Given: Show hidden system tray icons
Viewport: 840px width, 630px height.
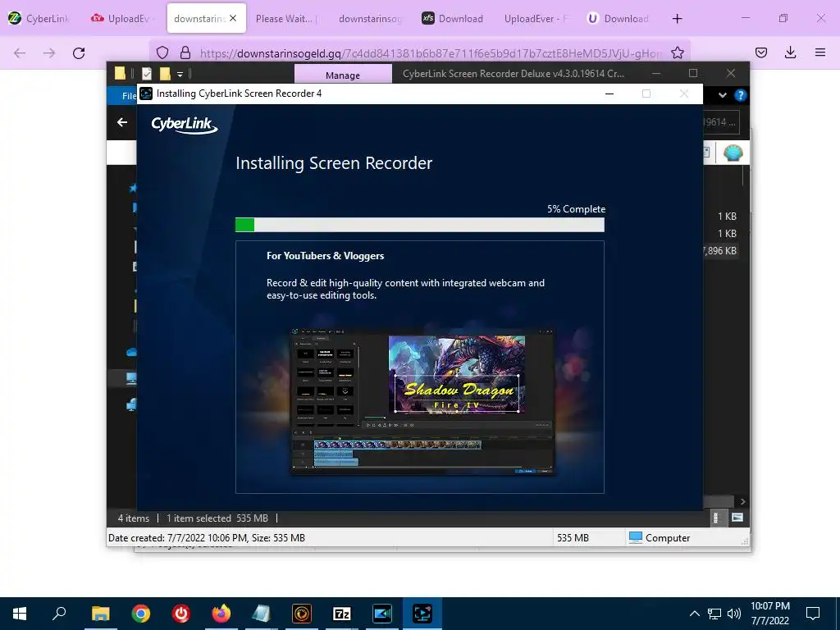Looking at the screenshot, I should pyautogui.click(x=694, y=614).
